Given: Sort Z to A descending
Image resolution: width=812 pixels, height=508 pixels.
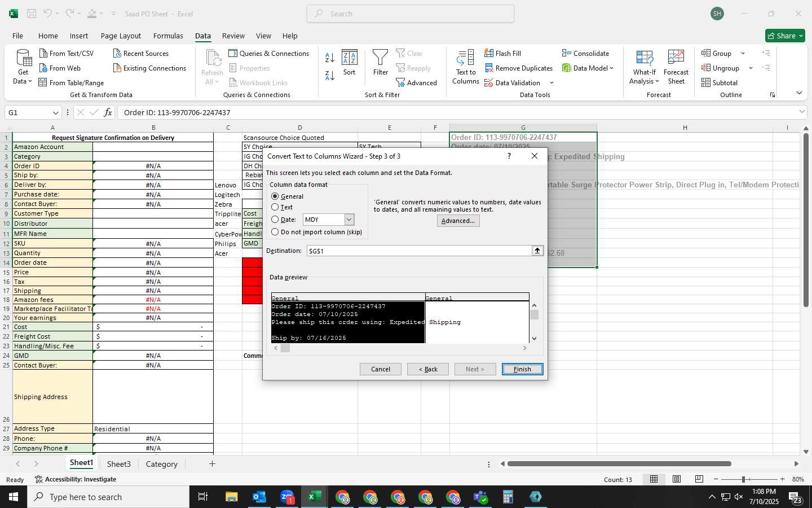Looking at the screenshot, I should (x=330, y=75).
